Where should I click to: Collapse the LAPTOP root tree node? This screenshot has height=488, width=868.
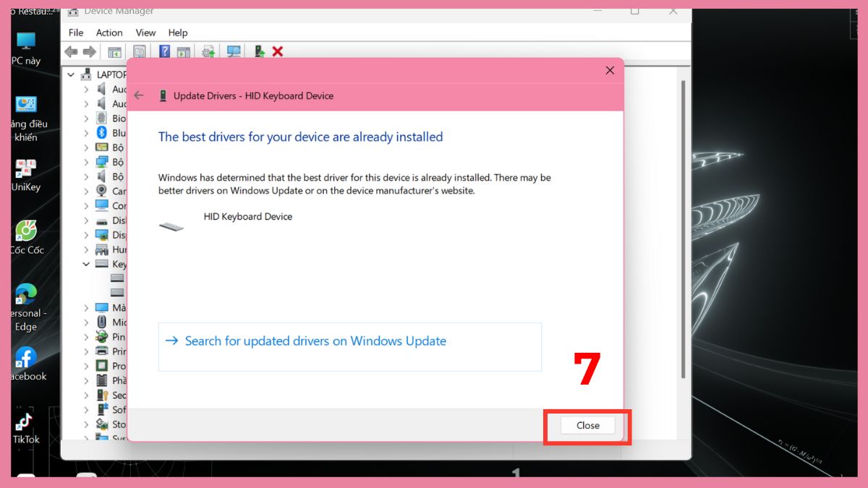coord(70,74)
